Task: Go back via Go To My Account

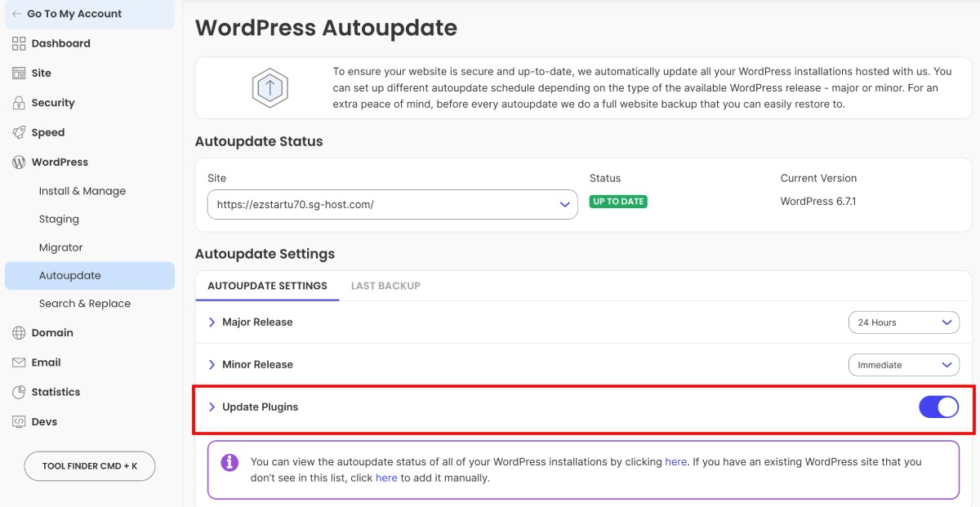Action: click(x=73, y=13)
